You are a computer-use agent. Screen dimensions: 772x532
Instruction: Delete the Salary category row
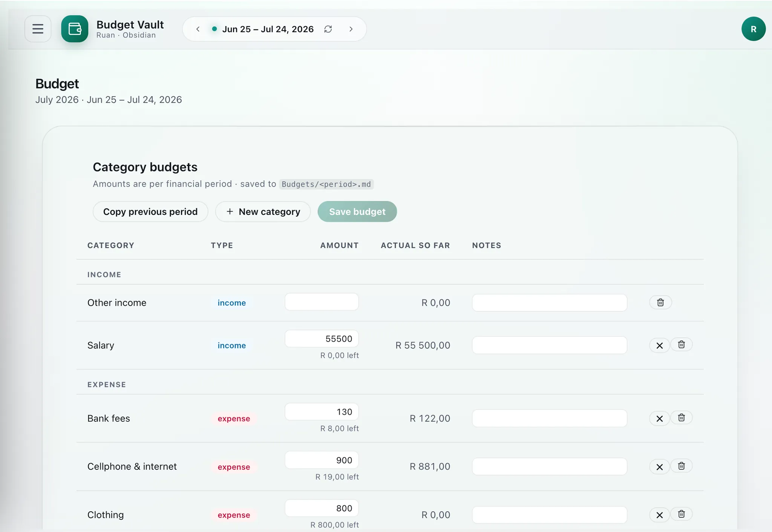click(x=682, y=345)
